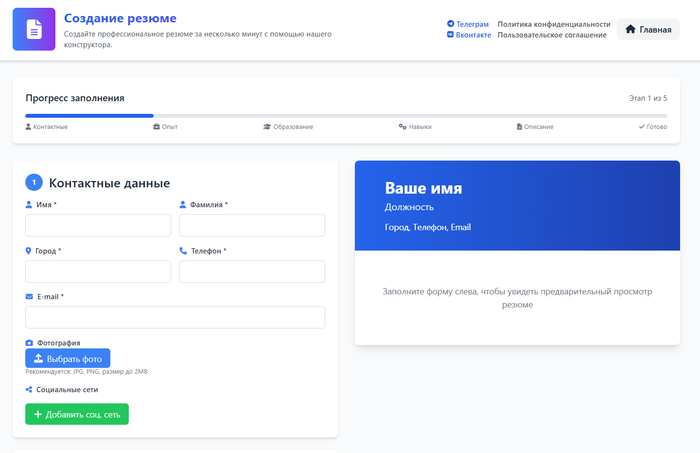Focus the Имя input field
The width and height of the screenshot is (700, 453).
tap(98, 225)
